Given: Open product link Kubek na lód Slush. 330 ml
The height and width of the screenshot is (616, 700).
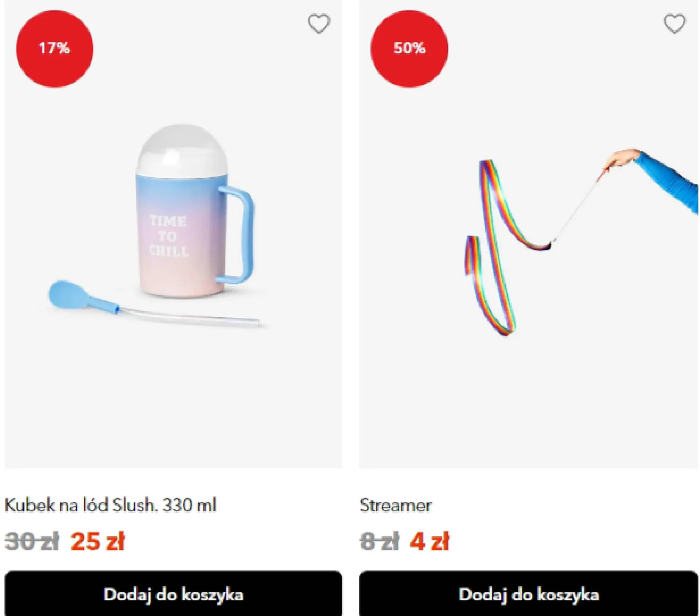Looking at the screenshot, I should tap(110, 505).
